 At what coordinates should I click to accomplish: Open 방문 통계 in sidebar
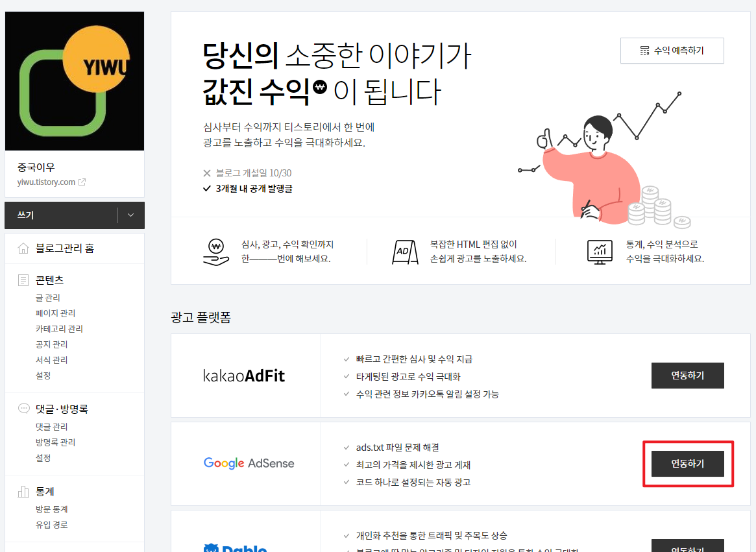(x=51, y=509)
